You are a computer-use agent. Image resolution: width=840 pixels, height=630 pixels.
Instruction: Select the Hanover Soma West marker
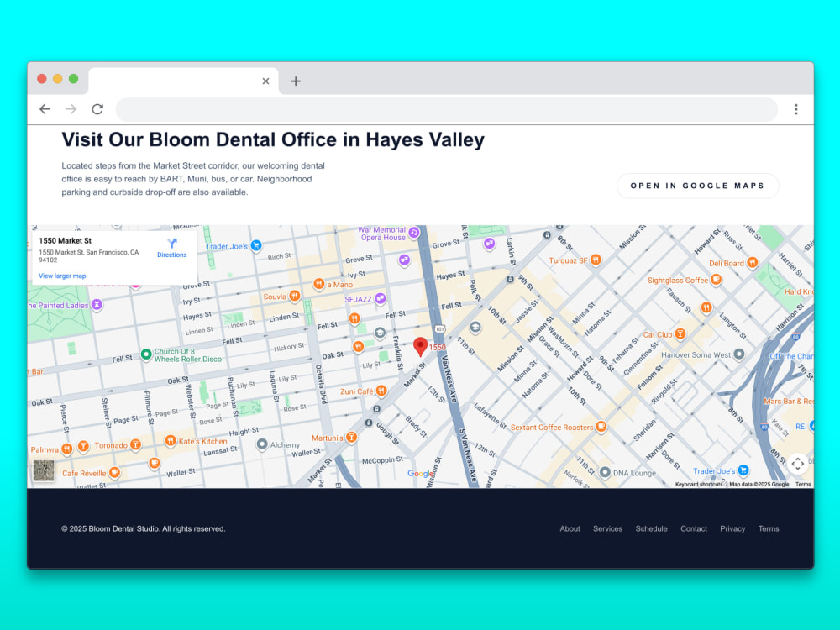coord(738,354)
